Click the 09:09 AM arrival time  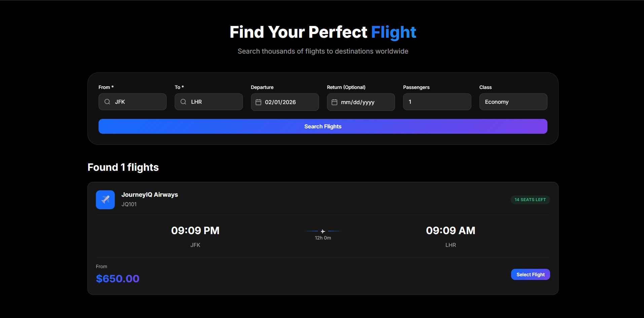pos(451,230)
